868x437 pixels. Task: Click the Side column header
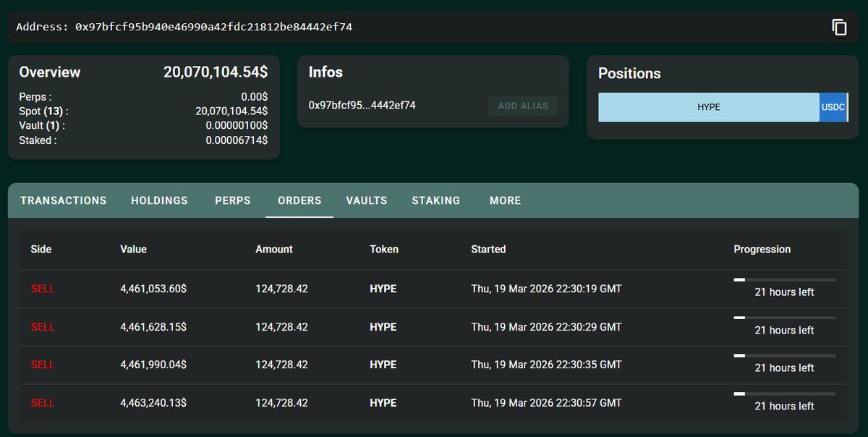(41, 249)
